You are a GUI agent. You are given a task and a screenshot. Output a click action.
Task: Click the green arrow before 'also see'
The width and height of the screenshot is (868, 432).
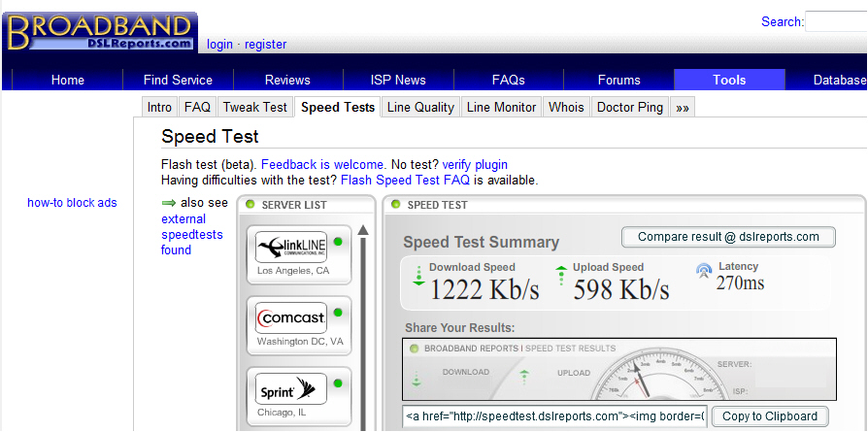pos(168,203)
